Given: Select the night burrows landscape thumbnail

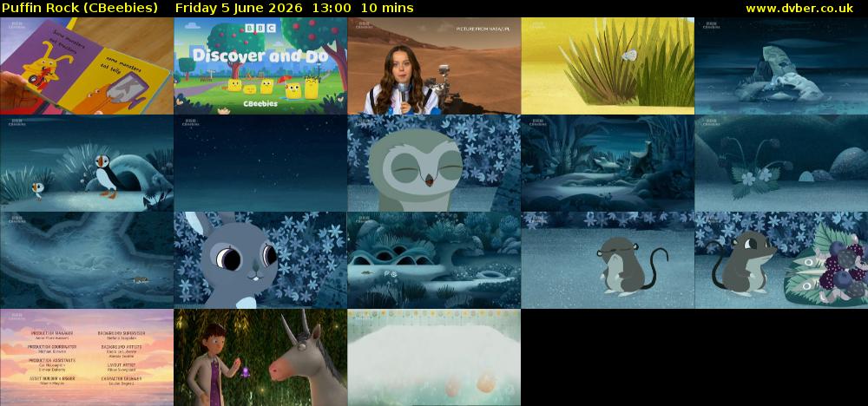Looking at the screenshot, I should pos(434,260).
